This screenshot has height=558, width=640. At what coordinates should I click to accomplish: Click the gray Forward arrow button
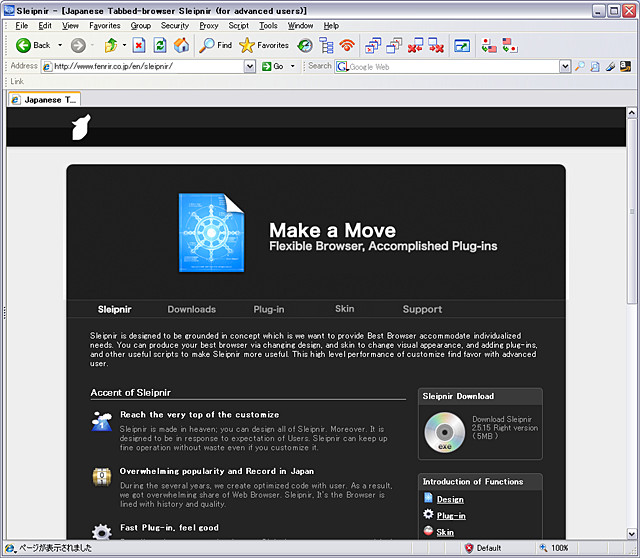(x=78, y=45)
